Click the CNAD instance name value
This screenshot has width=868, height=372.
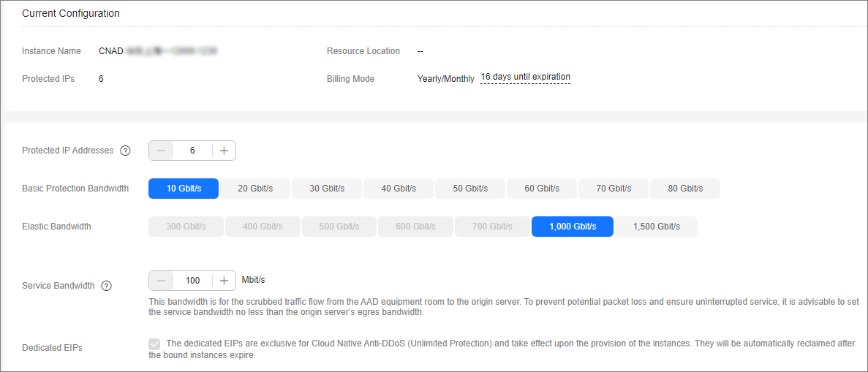click(x=158, y=51)
